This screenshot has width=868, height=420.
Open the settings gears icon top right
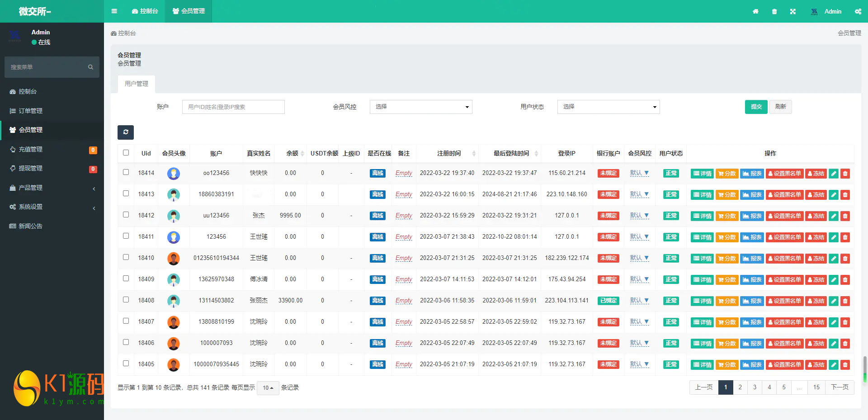[x=858, y=11]
